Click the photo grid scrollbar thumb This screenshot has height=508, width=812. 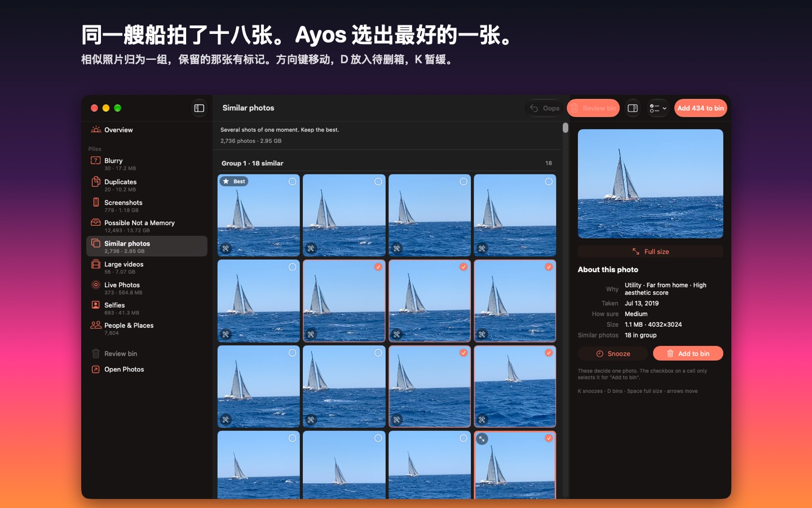[x=566, y=128]
